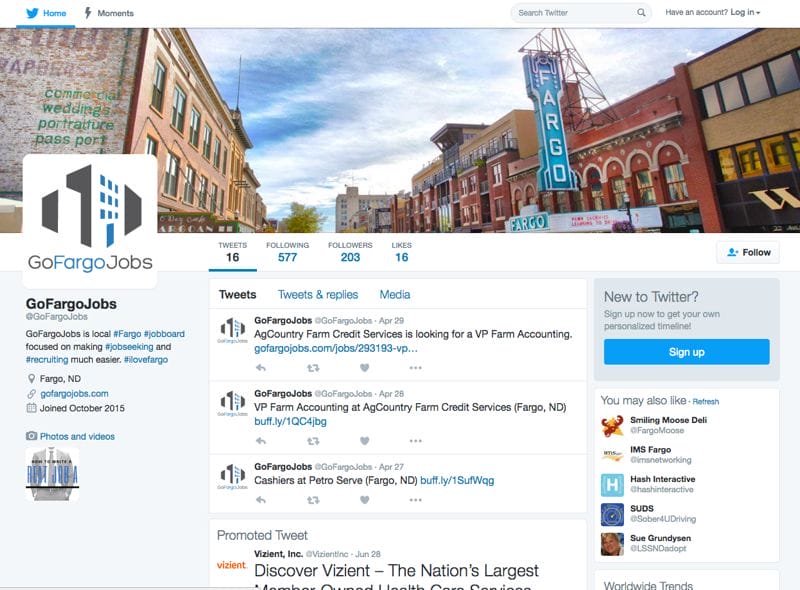Switch to the Tweets & replies tab
800x590 pixels.
[x=317, y=295]
